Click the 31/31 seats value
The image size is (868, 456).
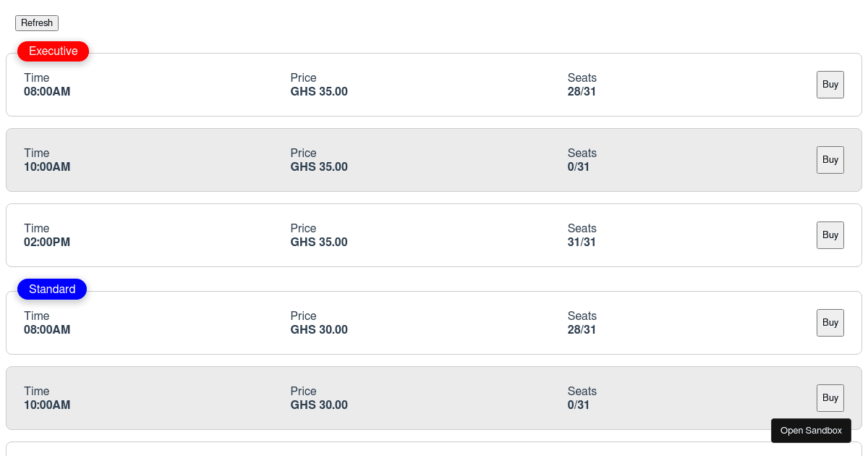point(582,242)
